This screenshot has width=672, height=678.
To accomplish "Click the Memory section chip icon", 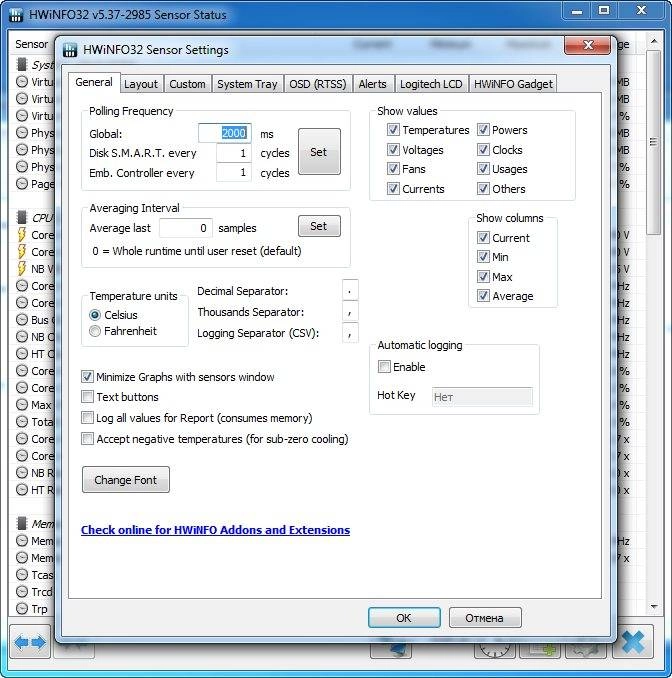I will [x=22, y=524].
